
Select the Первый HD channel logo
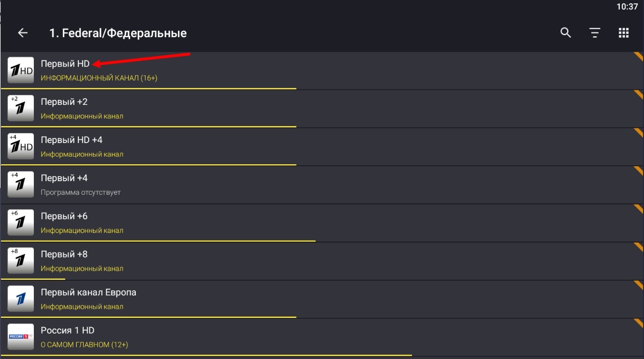20,70
